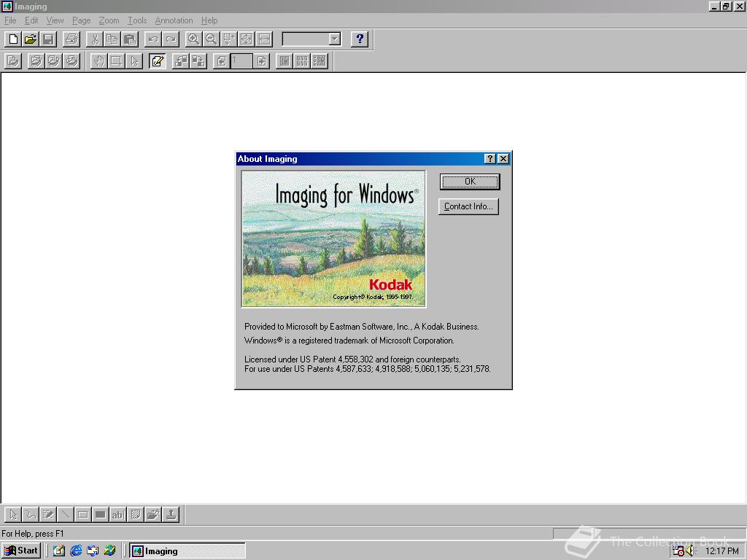
Task: Click the Imaging taskbar button
Action: 187,551
